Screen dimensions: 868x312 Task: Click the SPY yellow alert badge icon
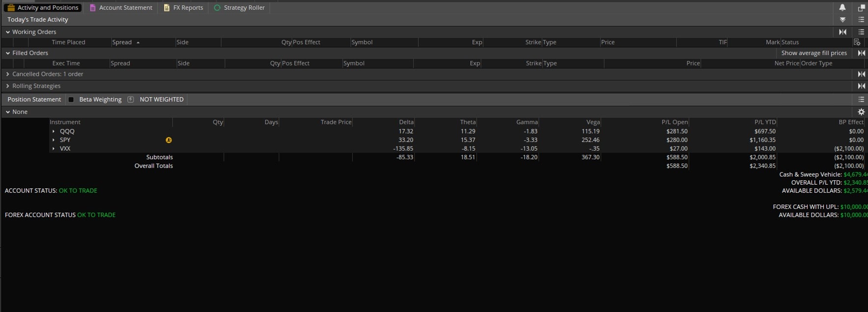tap(169, 140)
